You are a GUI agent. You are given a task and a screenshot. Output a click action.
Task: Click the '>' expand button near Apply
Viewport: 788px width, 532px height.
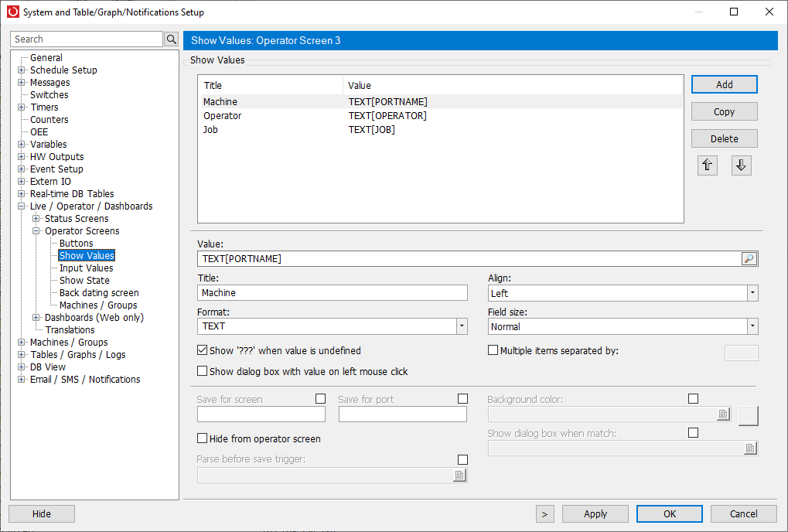pos(544,514)
